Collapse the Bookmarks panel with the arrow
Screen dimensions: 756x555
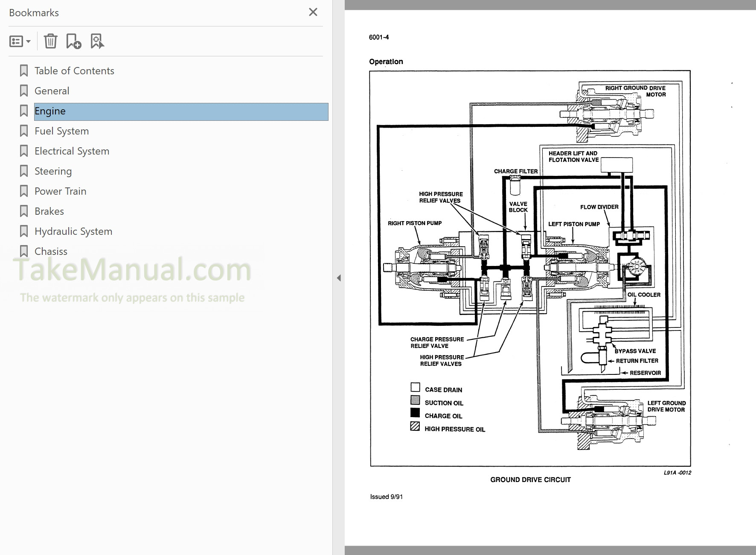point(339,277)
